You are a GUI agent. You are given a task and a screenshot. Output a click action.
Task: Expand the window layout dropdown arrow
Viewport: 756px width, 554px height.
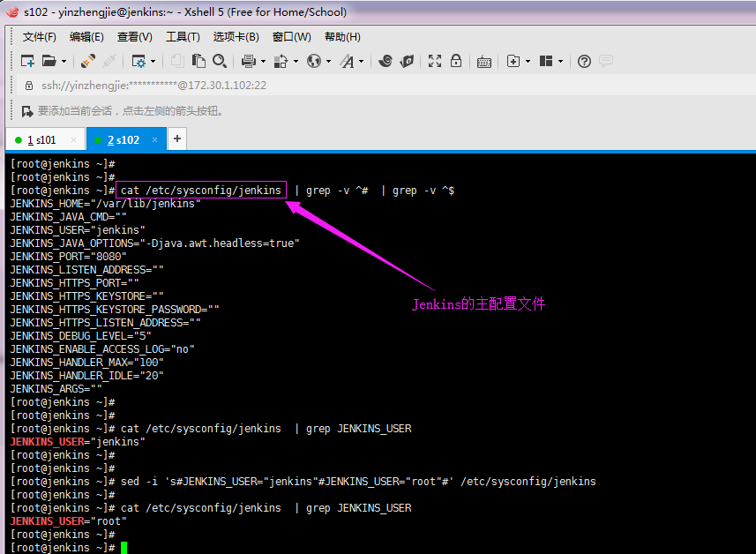point(560,62)
